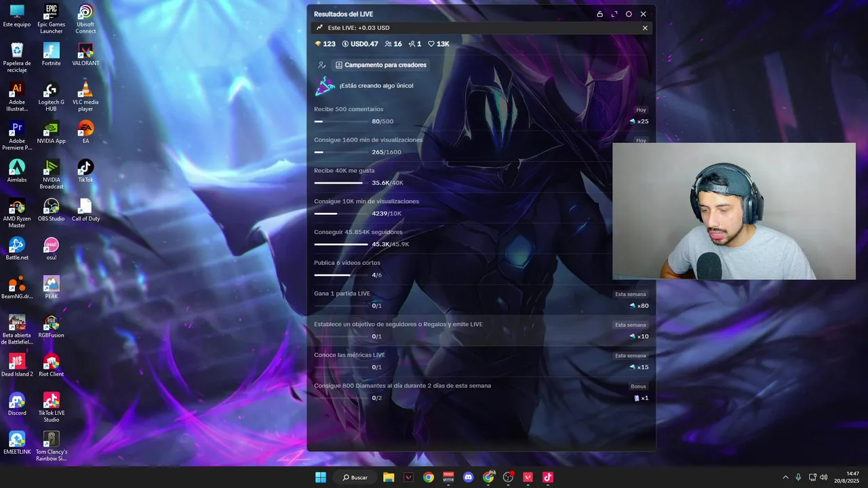The height and width of the screenshot is (488, 868).
Task: Click the viewers count 16
Action: click(x=393, y=44)
